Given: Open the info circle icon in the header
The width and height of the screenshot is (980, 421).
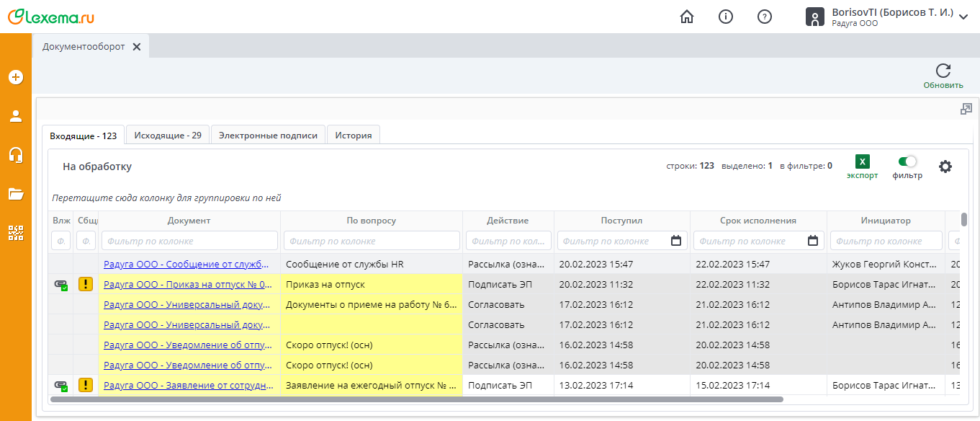Looking at the screenshot, I should (x=726, y=17).
